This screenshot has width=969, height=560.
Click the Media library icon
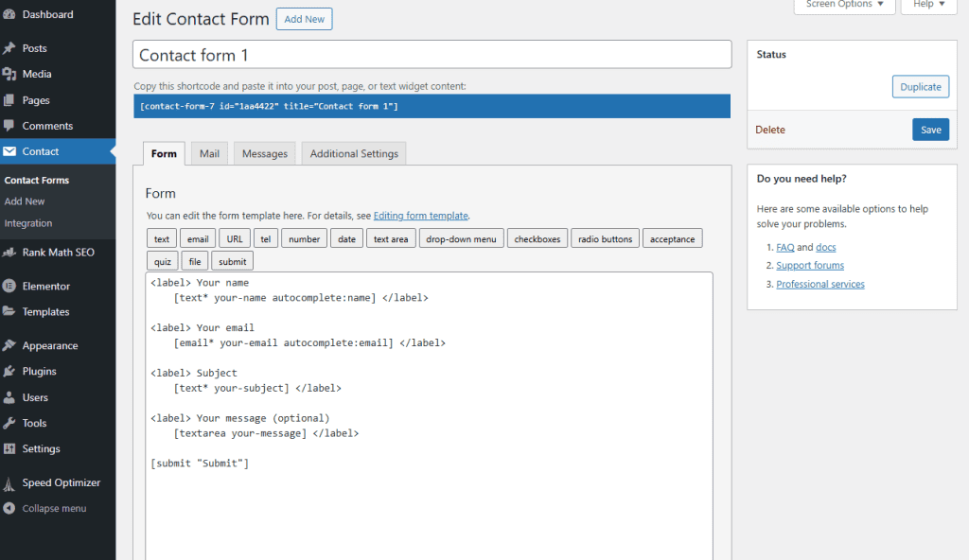(9, 74)
